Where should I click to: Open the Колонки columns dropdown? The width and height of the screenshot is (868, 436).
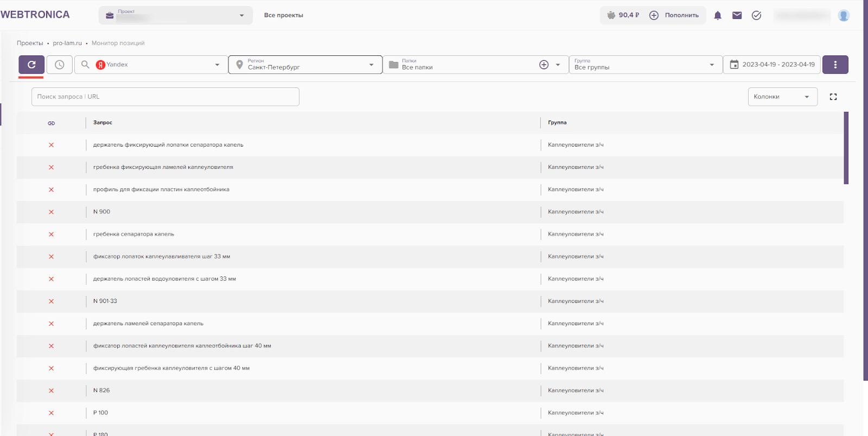(x=782, y=97)
